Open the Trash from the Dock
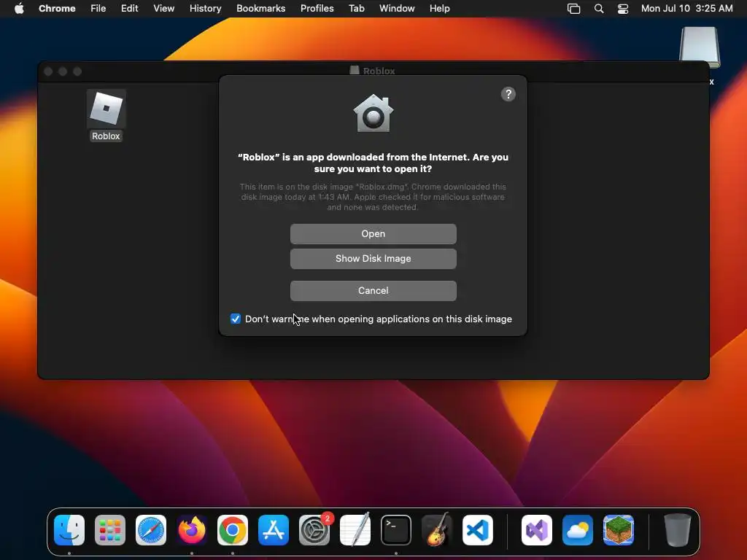 pyautogui.click(x=678, y=530)
